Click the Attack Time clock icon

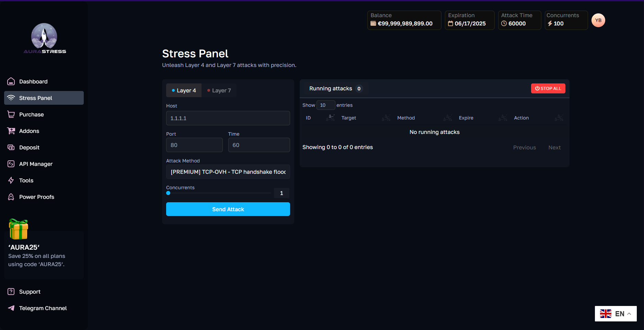pos(504,23)
